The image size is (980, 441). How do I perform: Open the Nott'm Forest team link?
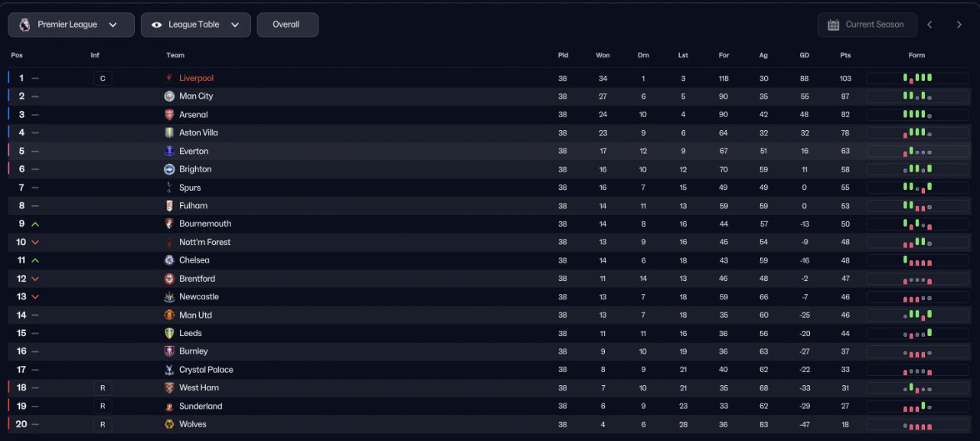[204, 242]
